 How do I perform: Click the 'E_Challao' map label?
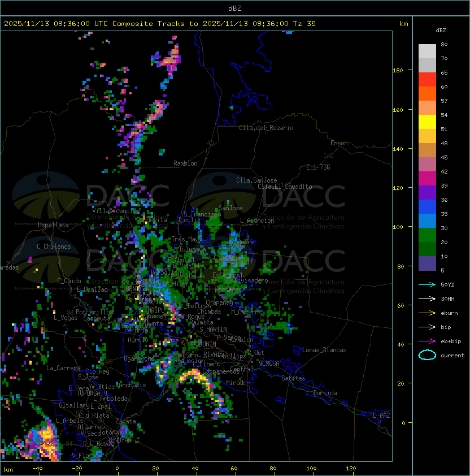click(92, 289)
